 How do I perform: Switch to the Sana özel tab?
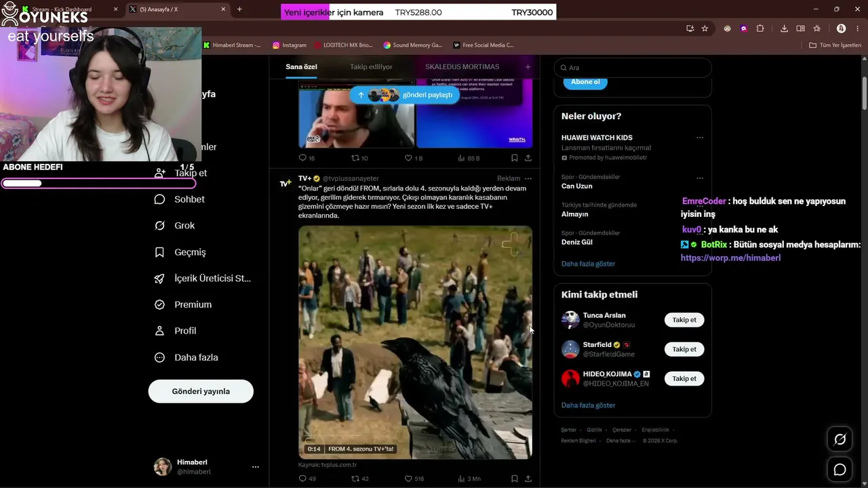(301, 67)
